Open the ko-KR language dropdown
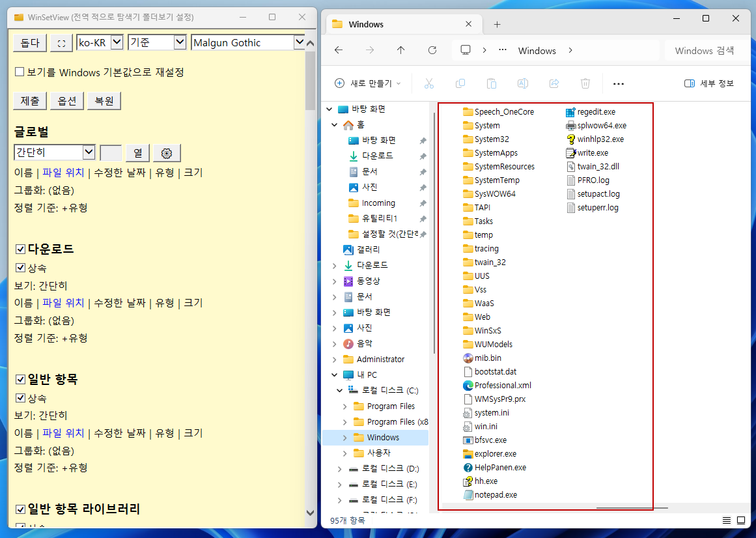 (x=100, y=42)
